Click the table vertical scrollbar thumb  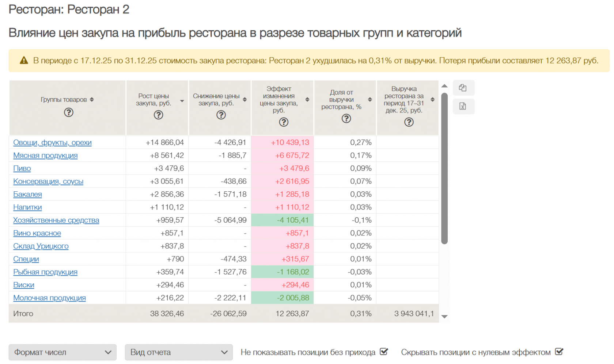pyautogui.click(x=444, y=168)
